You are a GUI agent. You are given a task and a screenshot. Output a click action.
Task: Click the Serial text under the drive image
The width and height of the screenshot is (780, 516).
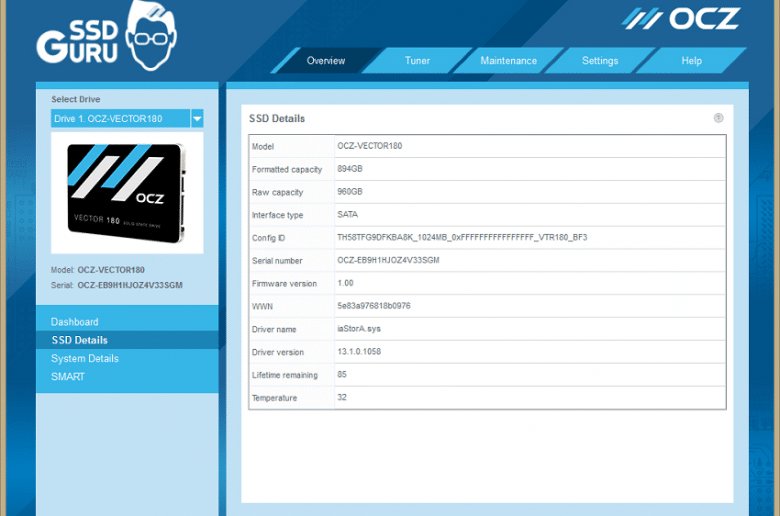point(116,285)
